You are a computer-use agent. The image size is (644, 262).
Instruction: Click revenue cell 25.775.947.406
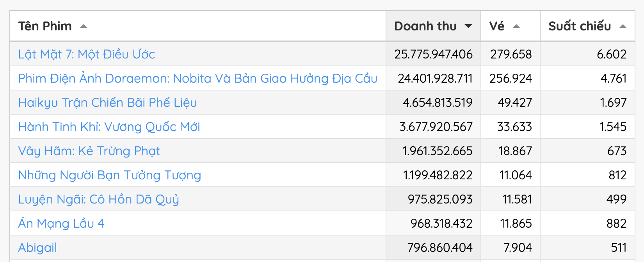433,54
